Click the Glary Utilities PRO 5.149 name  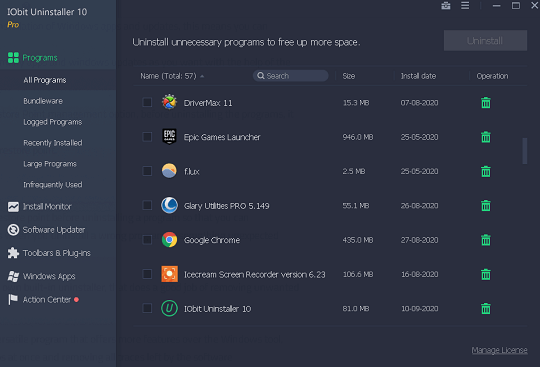tap(226, 206)
